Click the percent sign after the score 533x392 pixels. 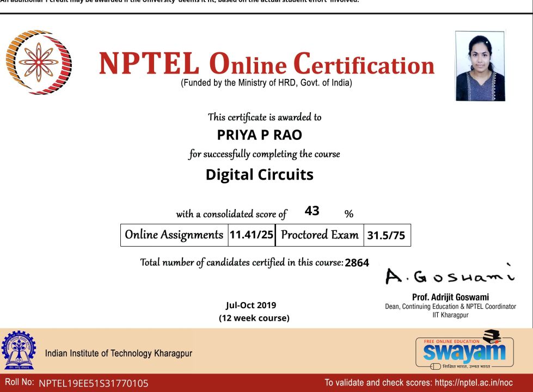(349, 214)
